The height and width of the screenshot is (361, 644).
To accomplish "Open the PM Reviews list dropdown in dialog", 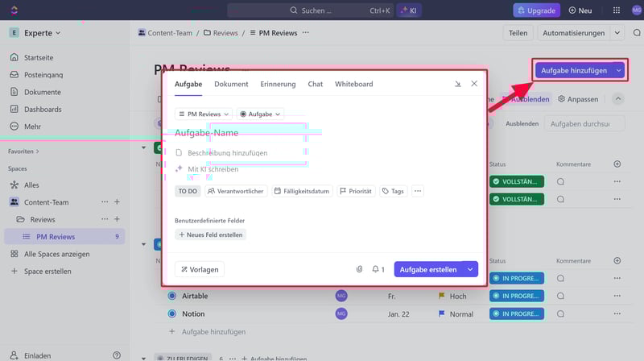I will [204, 114].
